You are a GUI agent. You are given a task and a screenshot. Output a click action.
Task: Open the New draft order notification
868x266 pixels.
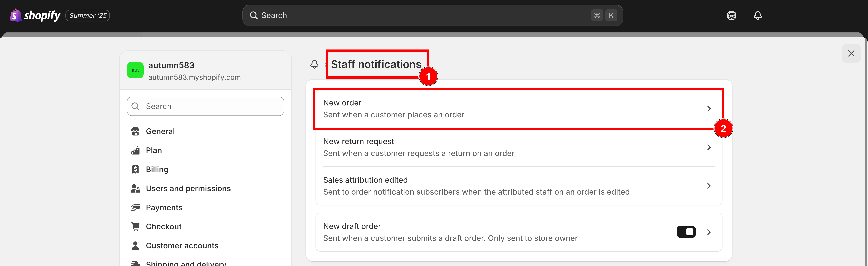pyautogui.click(x=519, y=232)
